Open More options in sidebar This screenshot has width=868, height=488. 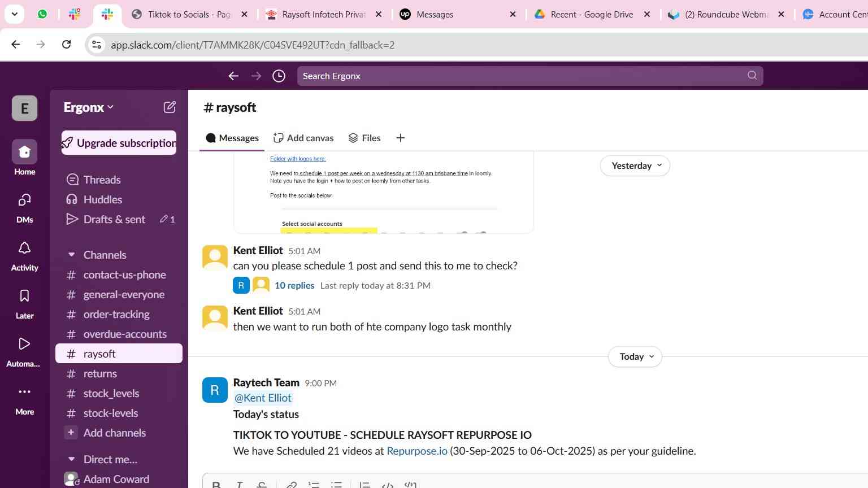coord(24,400)
